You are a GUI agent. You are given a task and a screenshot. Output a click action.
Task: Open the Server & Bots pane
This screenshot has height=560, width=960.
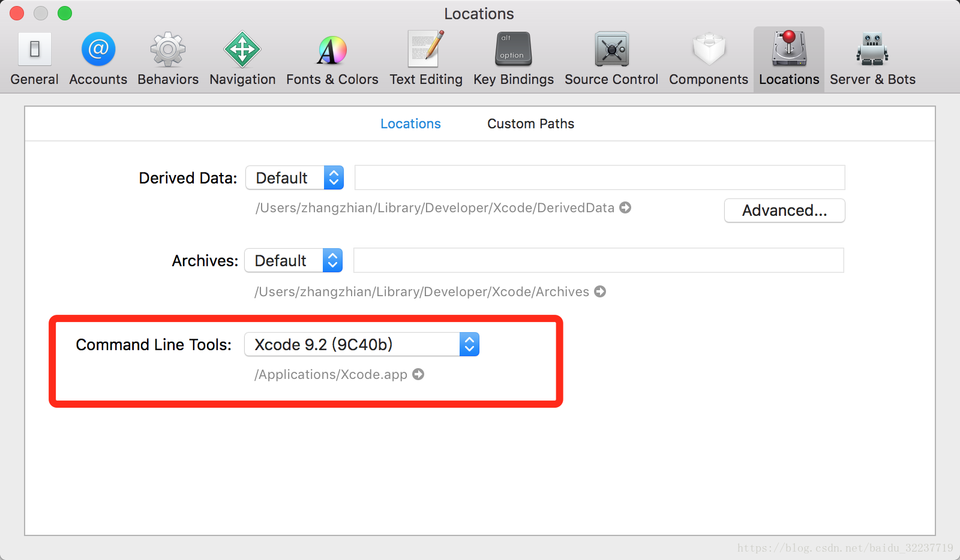click(x=872, y=59)
